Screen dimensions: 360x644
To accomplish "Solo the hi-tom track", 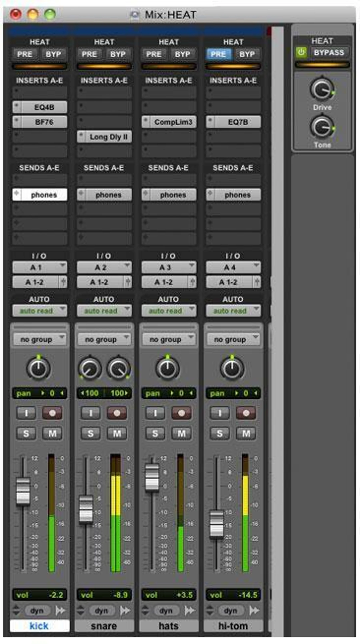I will point(220,433).
